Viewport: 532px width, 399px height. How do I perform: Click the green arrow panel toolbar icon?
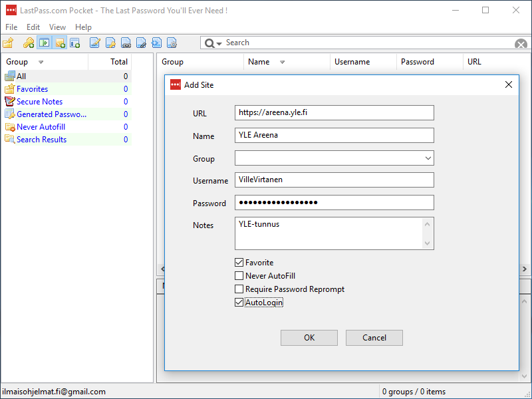(x=44, y=43)
